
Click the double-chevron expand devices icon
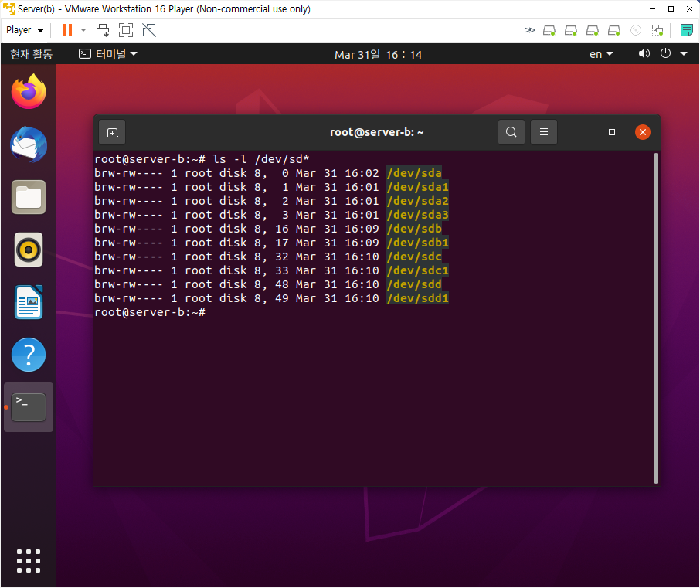[x=529, y=30]
